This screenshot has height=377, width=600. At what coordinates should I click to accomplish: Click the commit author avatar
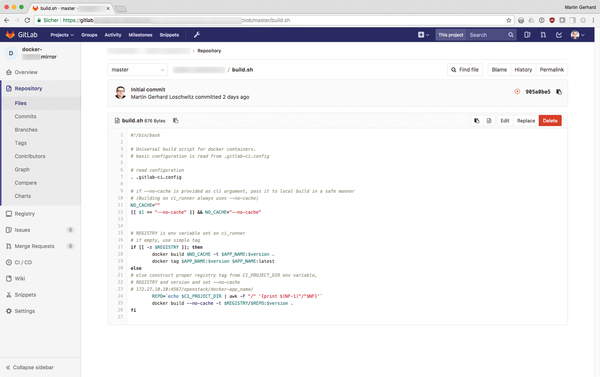point(121,93)
